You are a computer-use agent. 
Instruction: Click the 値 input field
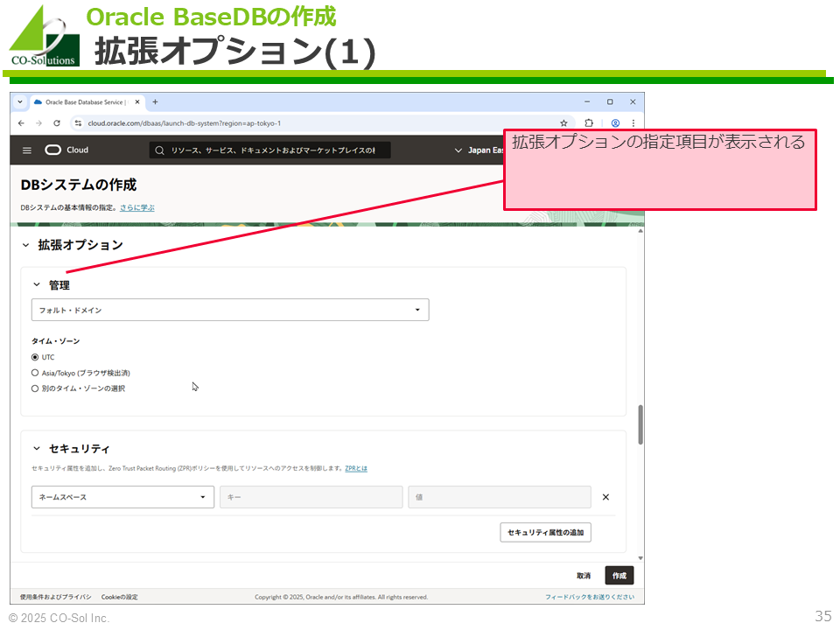pos(500,497)
